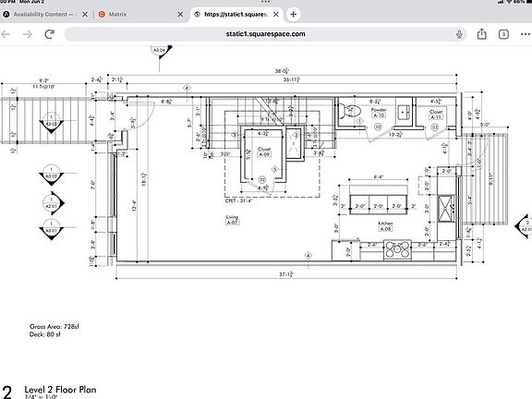532x399 pixels.
Task: Tap the Level 2 Floor Plan title
Action: (60, 390)
